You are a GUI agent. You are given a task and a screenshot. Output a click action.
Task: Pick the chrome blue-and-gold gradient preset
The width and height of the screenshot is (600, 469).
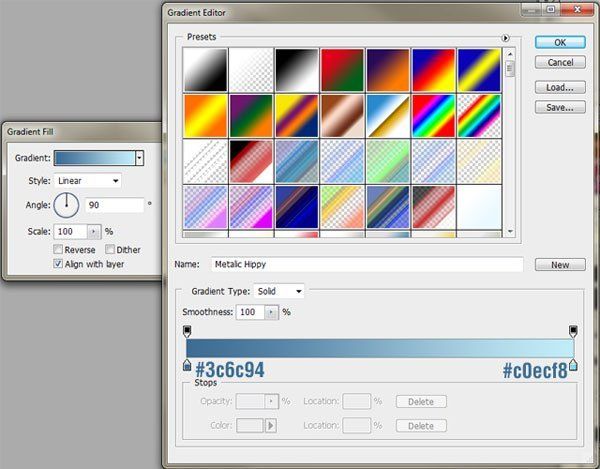[388, 116]
